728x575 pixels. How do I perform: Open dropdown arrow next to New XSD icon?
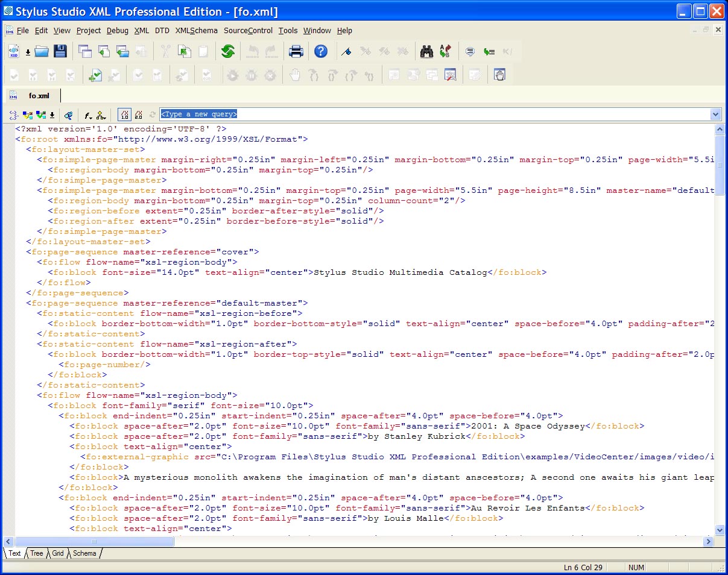coord(28,52)
